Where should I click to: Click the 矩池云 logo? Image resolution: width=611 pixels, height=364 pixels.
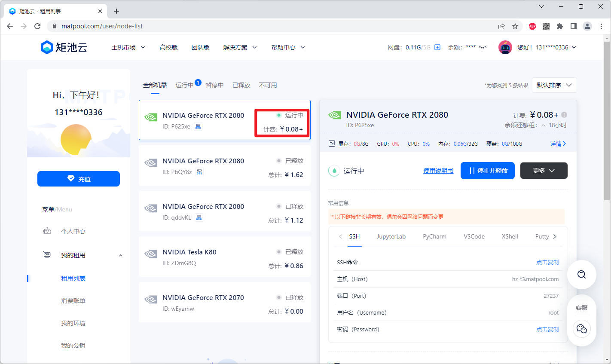64,47
